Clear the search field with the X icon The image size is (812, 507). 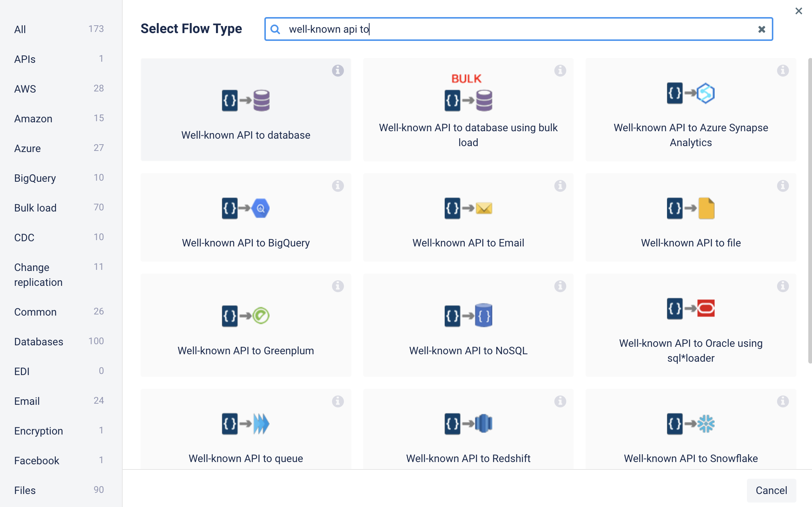click(x=761, y=29)
